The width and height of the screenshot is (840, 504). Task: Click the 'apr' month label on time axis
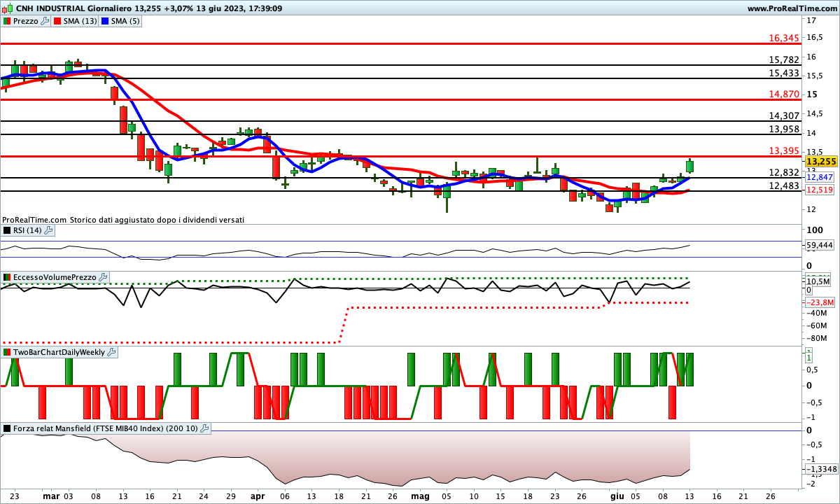(258, 496)
